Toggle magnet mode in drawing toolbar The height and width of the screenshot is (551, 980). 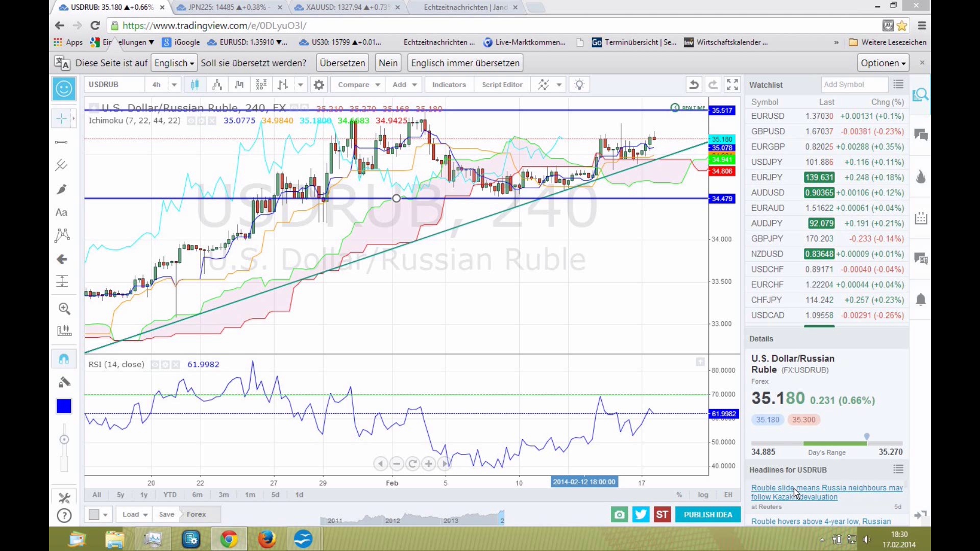click(x=64, y=359)
